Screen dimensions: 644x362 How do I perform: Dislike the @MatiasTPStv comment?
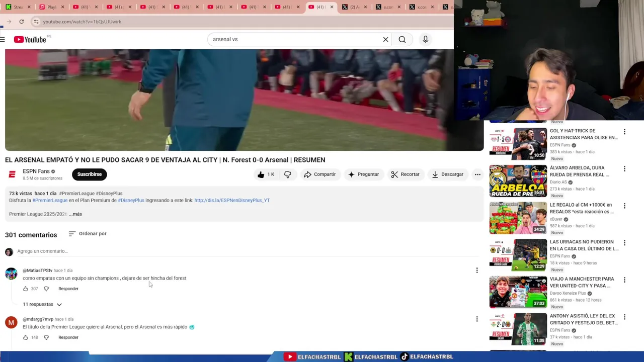46,289
